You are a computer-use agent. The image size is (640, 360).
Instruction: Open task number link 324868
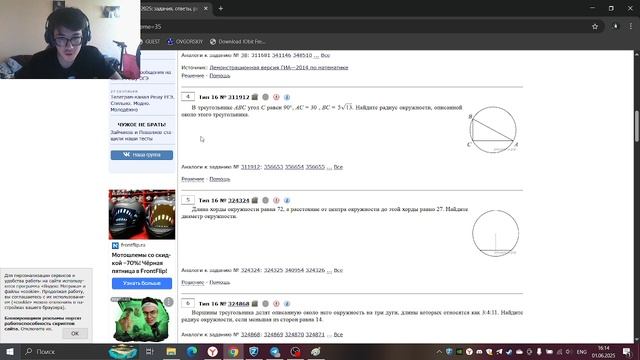coord(238,304)
